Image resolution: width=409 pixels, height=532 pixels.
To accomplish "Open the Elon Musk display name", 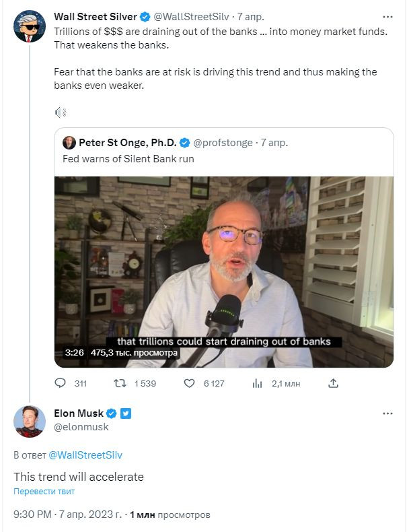I will [77, 413].
